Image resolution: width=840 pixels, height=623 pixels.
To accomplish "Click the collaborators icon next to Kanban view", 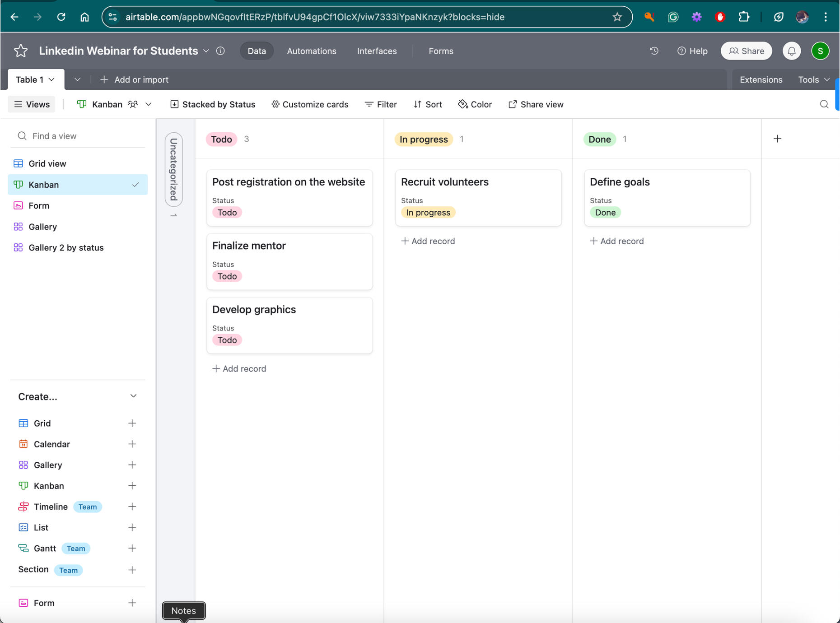I will coord(132,104).
